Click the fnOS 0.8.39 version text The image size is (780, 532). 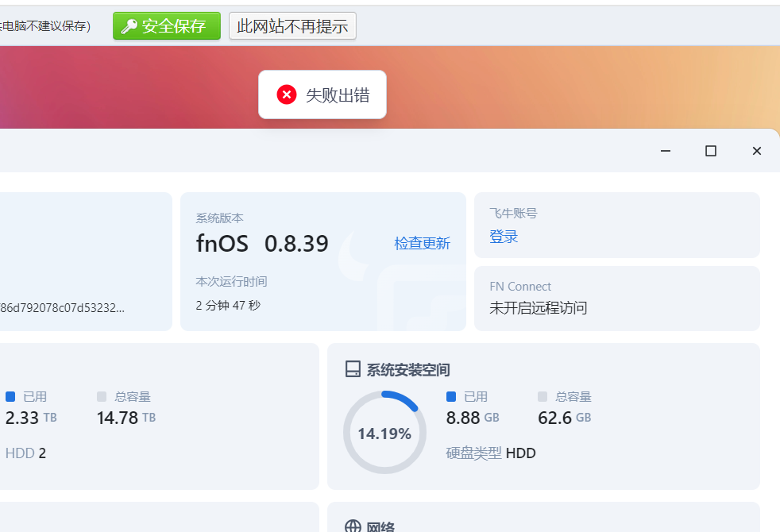point(262,243)
